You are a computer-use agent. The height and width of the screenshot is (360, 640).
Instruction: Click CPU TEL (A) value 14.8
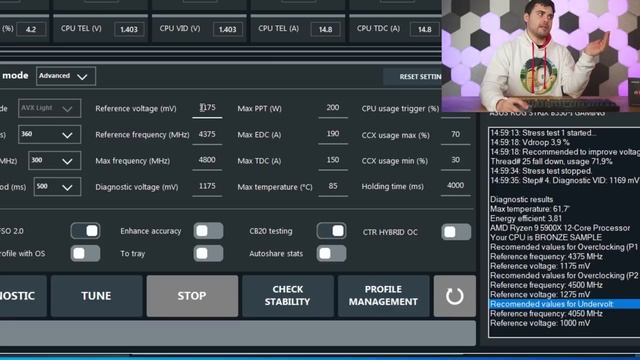click(326, 29)
